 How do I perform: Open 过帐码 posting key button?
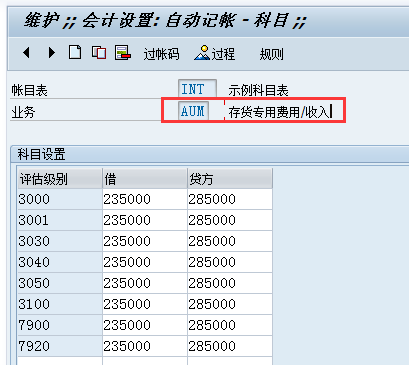pos(161,54)
